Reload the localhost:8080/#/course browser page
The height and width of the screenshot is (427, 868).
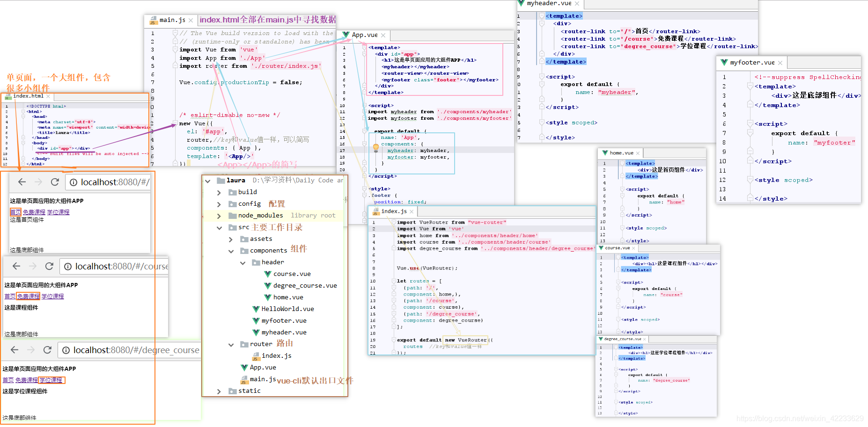tap(49, 266)
